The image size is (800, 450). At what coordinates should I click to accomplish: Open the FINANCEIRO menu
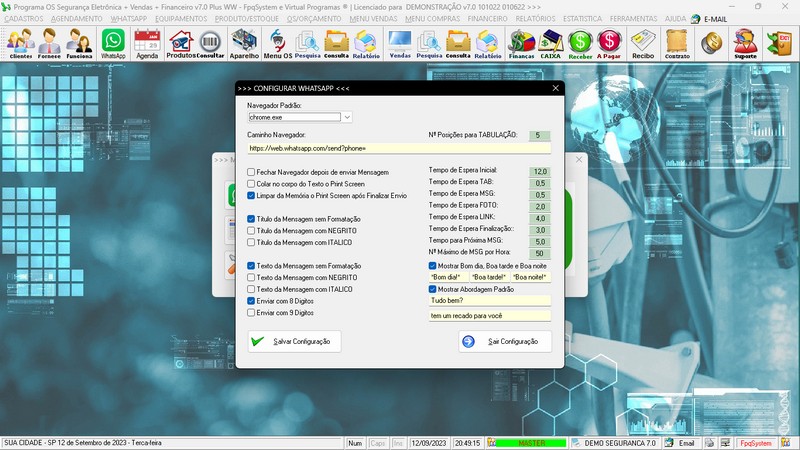(487, 19)
